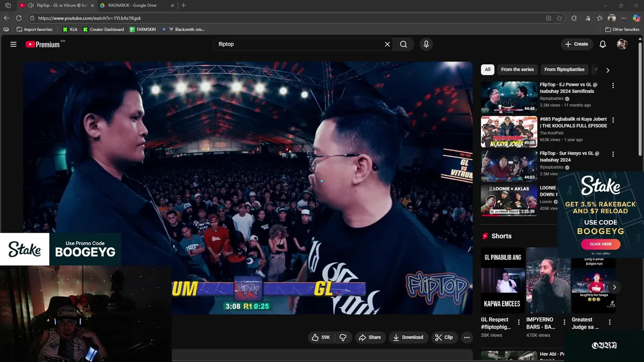This screenshot has width=644, height=362.
Task: Open GL Respect short thumbnail
Action: pyautogui.click(x=503, y=280)
